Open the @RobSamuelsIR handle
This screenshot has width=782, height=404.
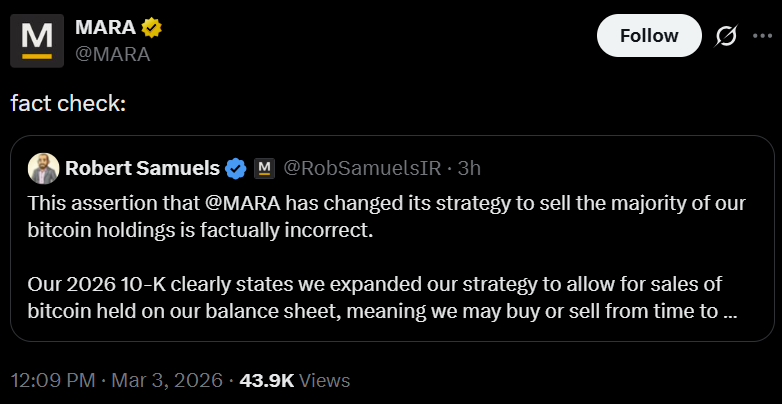[361, 168]
